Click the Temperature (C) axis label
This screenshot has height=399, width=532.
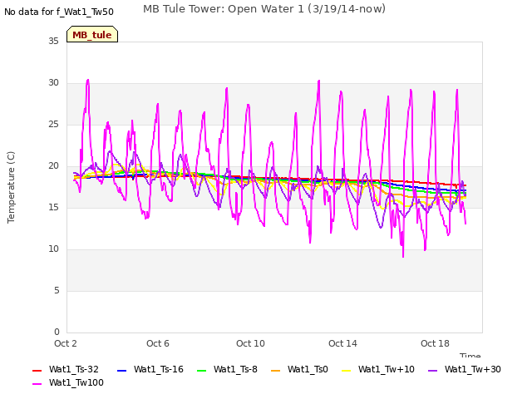click(x=11, y=187)
